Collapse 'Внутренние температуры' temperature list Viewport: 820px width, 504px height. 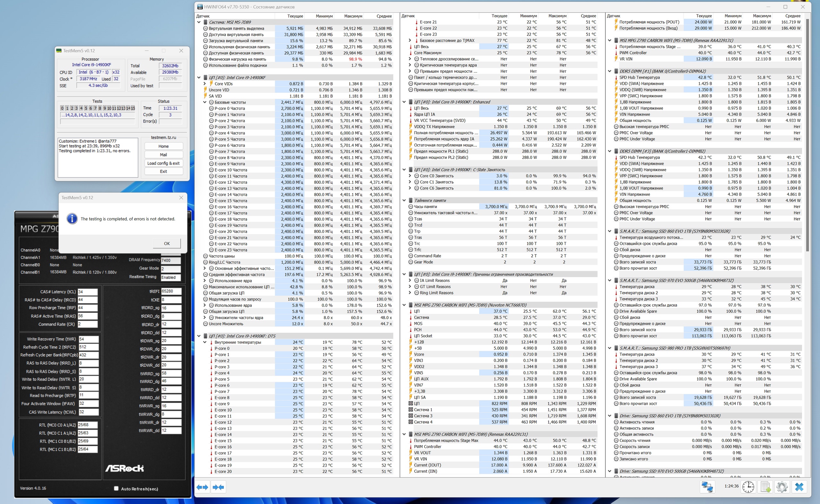[205, 342]
